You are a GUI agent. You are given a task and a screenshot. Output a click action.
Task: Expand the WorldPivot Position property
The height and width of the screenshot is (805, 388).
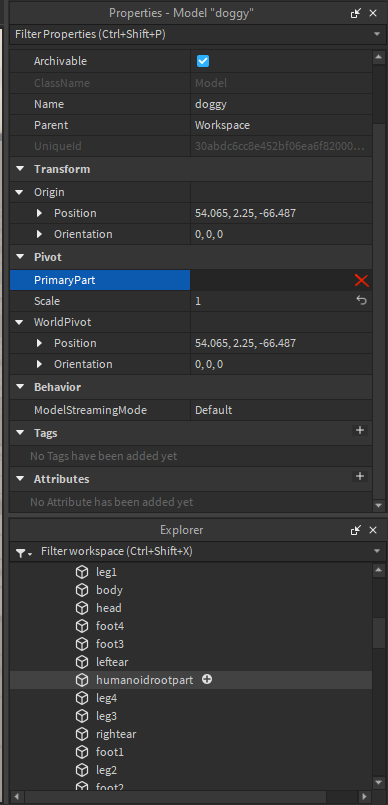click(40, 343)
